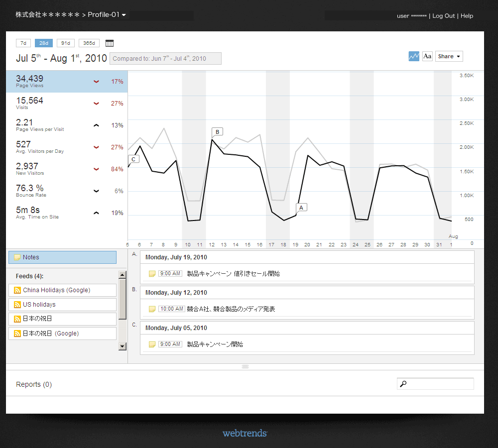Click the webtrends footer logo
This screenshot has height=448, width=498.
[x=245, y=434]
